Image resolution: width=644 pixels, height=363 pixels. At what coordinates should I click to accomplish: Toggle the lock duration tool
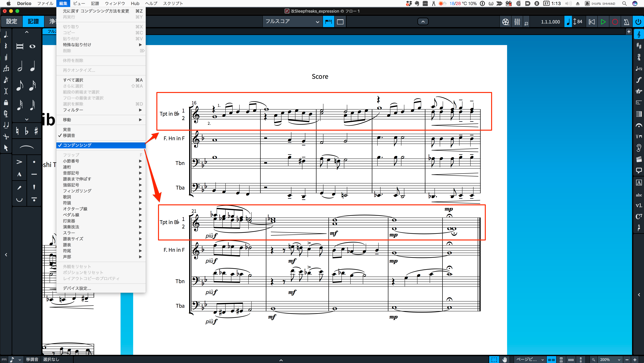6,102
